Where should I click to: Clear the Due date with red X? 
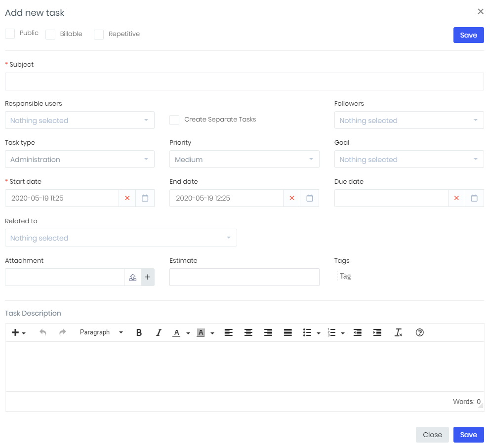pyautogui.click(x=456, y=198)
